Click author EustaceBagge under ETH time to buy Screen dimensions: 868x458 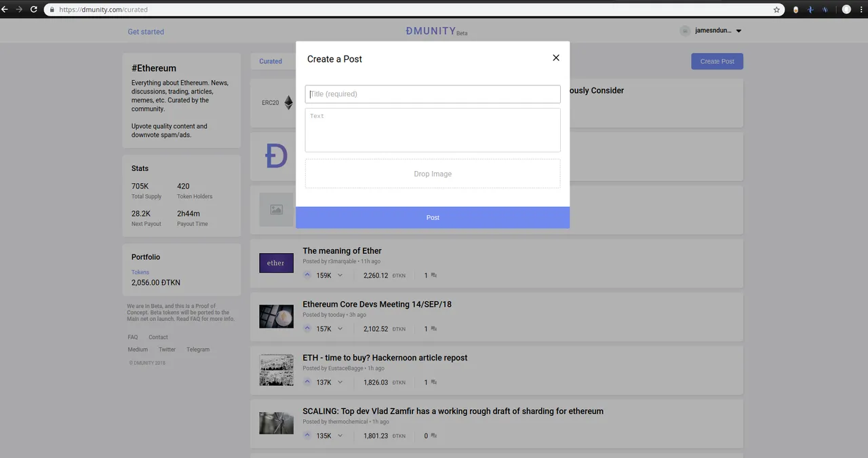pos(346,368)
